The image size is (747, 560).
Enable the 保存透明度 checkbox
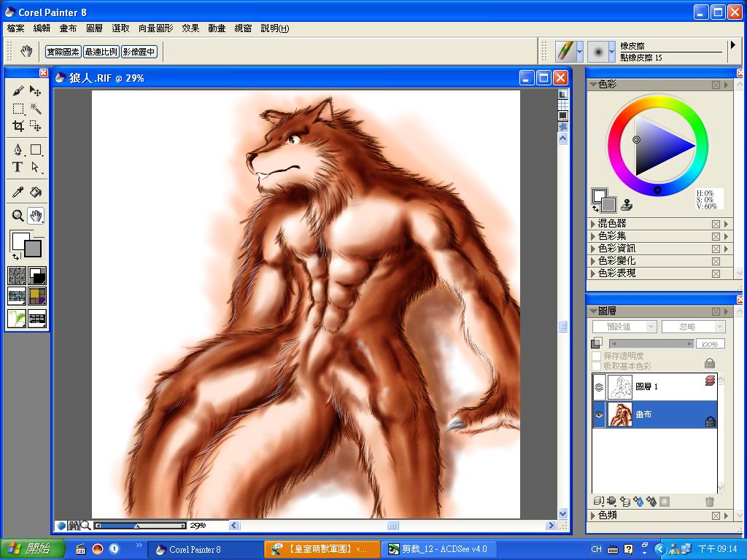[597, 356]
